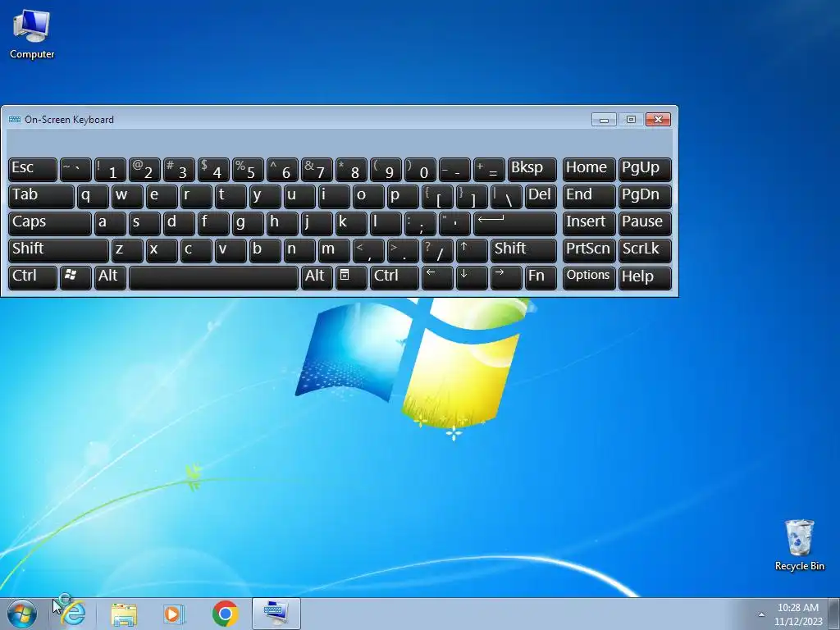Toggle the right Ctrl key
The height and width of the screenshot is (630, 840).
pos(395,277)
